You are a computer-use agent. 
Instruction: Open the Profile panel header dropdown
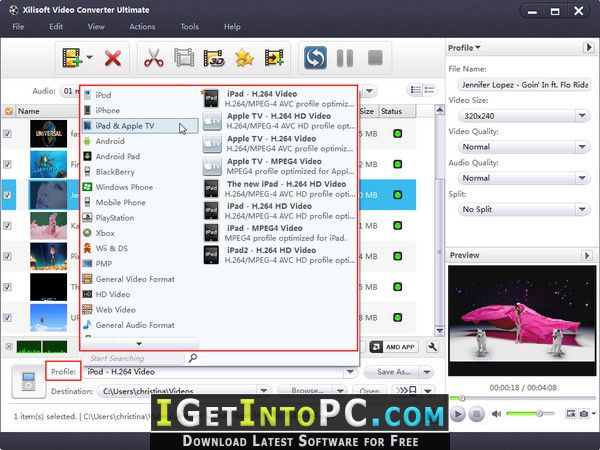click(464, 48)
